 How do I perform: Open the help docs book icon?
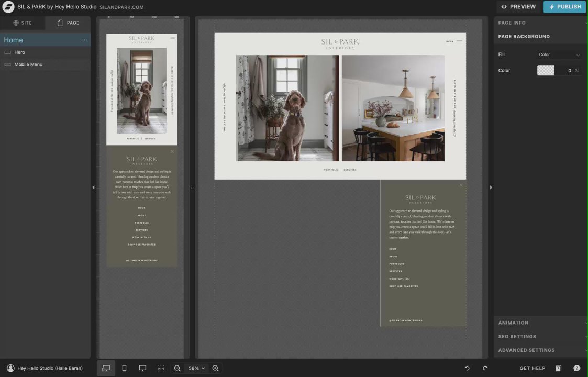(558, 369)
